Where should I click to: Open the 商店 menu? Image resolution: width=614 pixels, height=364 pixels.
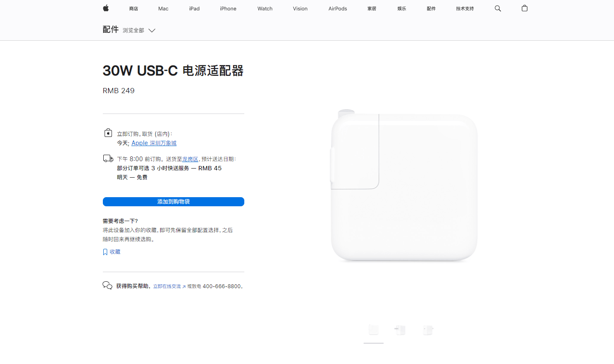tap(134, 9)
